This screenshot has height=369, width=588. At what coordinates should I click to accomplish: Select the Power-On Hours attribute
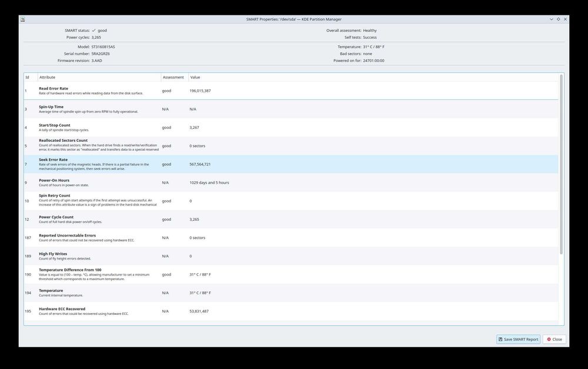(291, 182)
